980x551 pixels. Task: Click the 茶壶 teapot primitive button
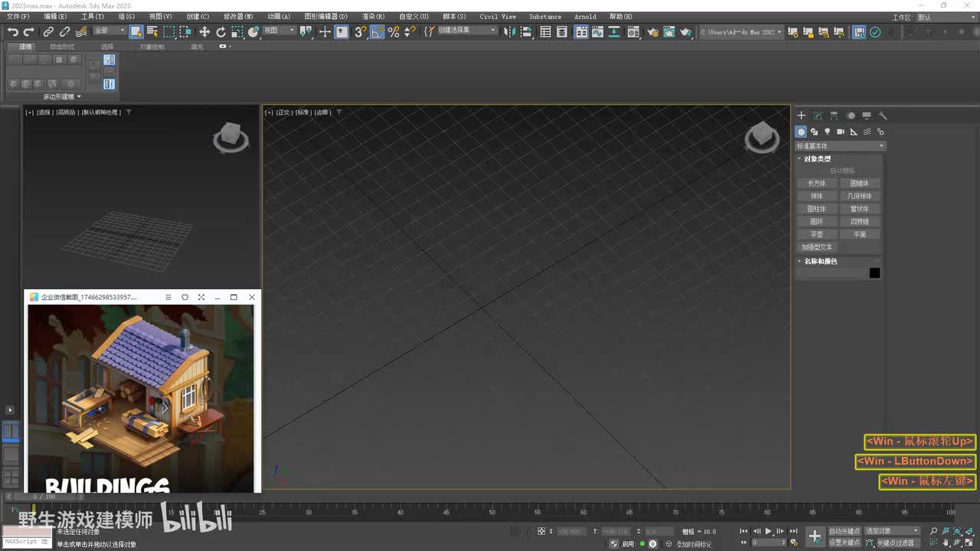817,234
